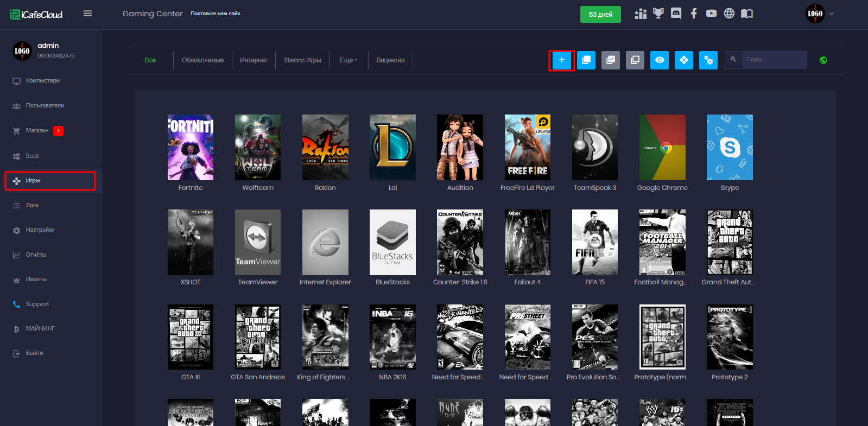Open the ranking podium with stars icon
The width and height of the screenshot is (868, 426).
coord(641,14)
